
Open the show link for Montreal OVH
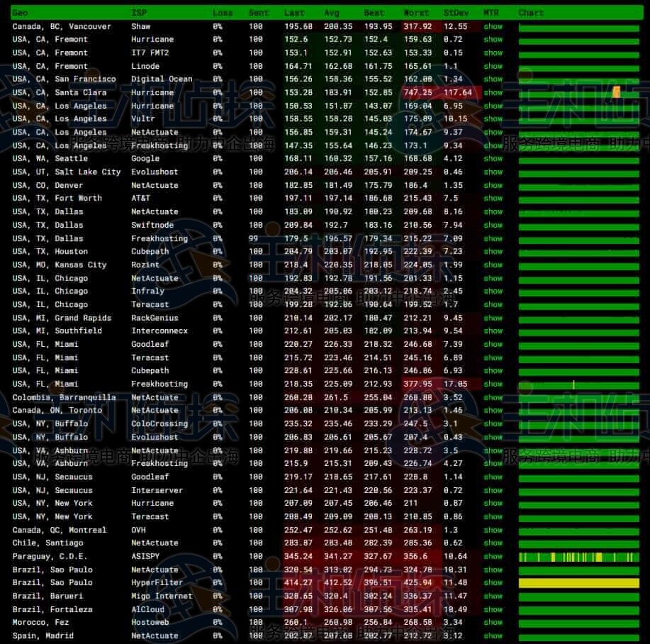tap(493, 530)
